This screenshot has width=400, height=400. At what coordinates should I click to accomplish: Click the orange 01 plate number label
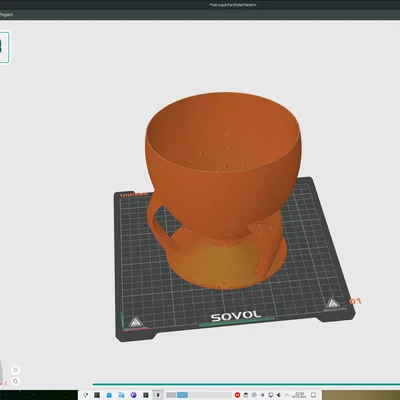[355, 301]
